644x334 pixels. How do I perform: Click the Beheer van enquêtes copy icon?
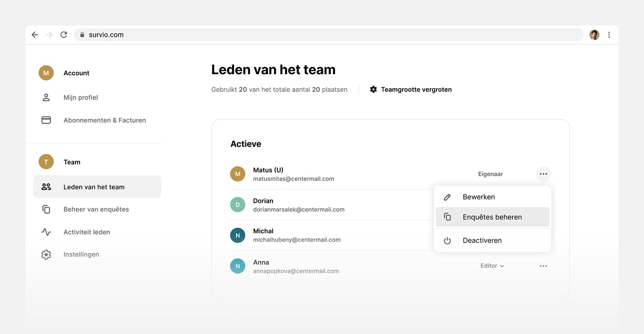tap(46, 209)
